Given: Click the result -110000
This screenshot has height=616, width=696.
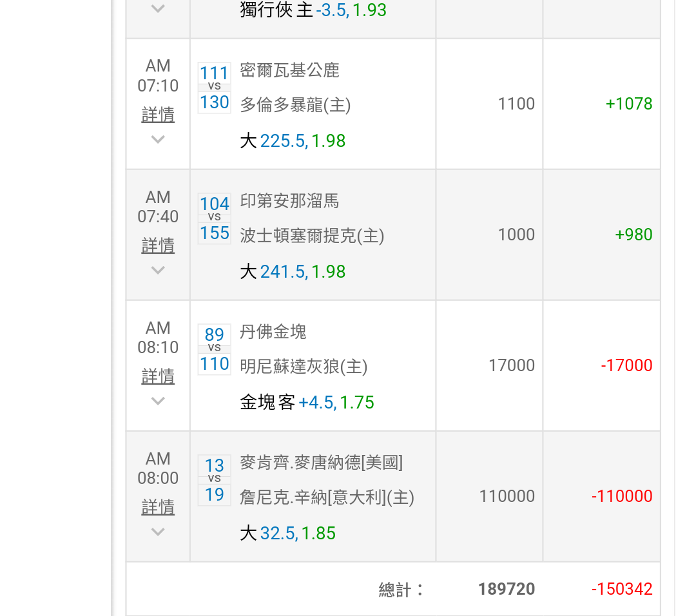Looking at the screenshot, I should tap(622, 496).
